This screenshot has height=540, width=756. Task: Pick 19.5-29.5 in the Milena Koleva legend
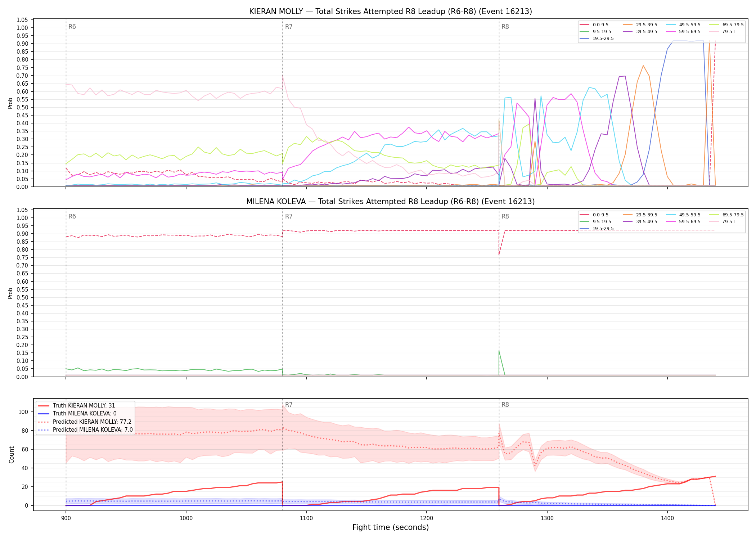(x=597, y=229)
